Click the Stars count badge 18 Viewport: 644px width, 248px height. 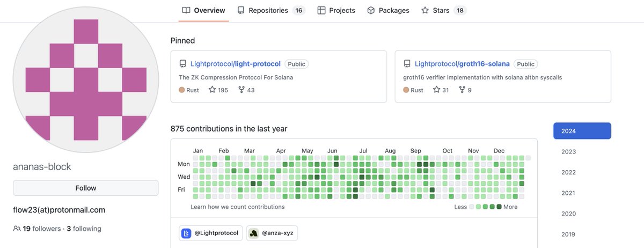point(460,10)
